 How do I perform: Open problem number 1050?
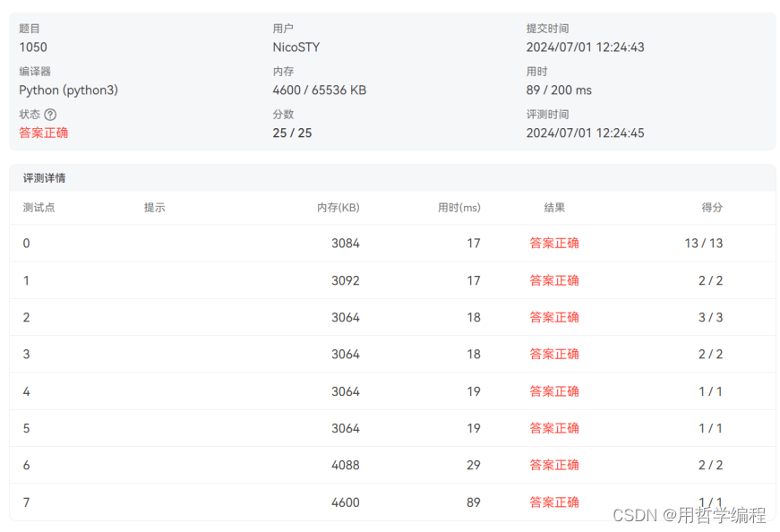(33, 47)
